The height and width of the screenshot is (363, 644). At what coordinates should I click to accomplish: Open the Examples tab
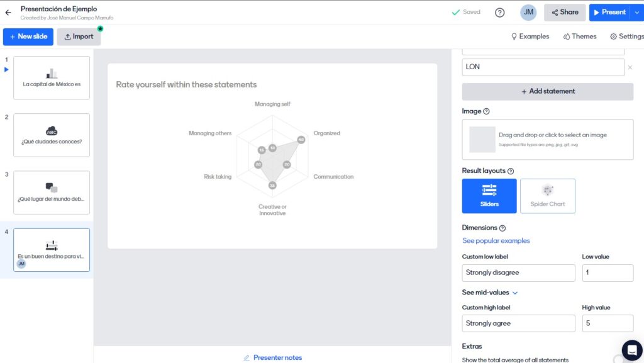[530, 36]
